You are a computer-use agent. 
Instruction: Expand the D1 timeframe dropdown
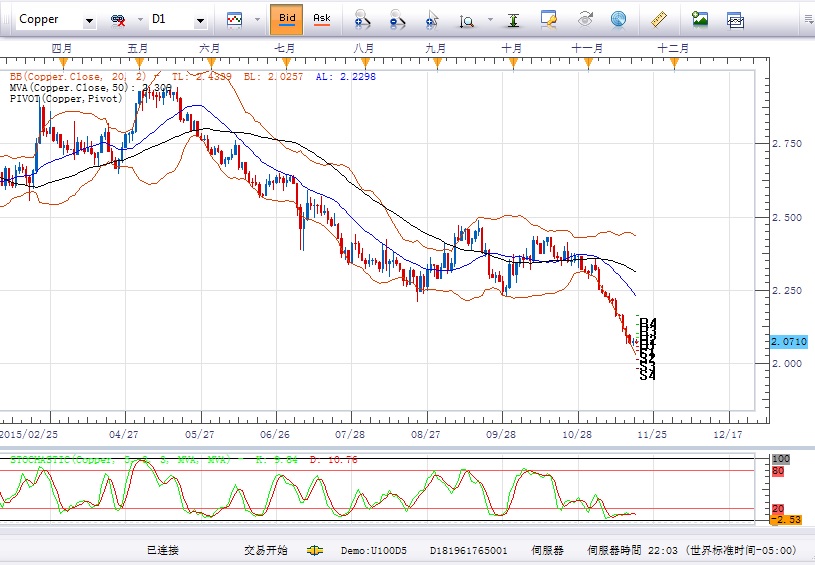coord(201,20)
